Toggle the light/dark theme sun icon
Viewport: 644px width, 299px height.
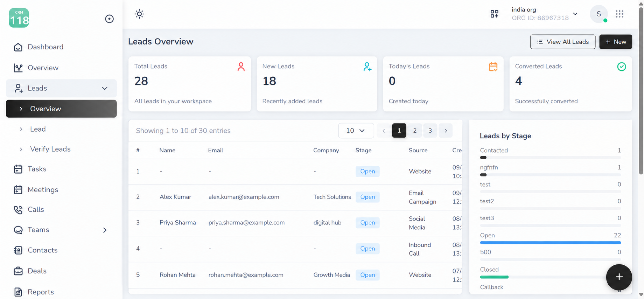(x=139, y=14)
